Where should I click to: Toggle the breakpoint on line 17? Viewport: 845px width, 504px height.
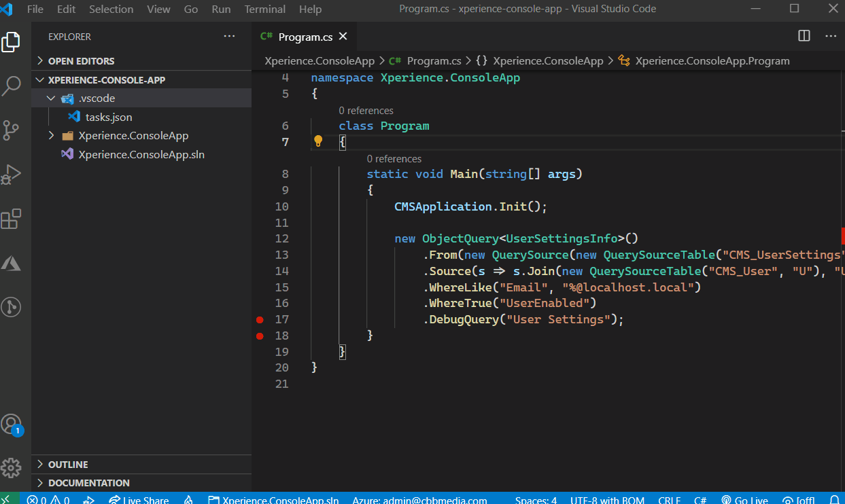[x=259, y=319]
